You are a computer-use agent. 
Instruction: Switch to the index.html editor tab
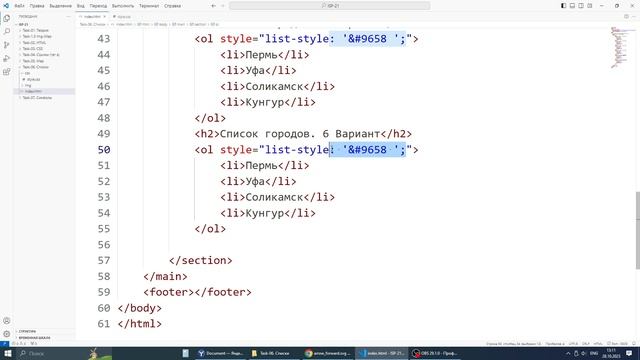click(x=92, y=17)
